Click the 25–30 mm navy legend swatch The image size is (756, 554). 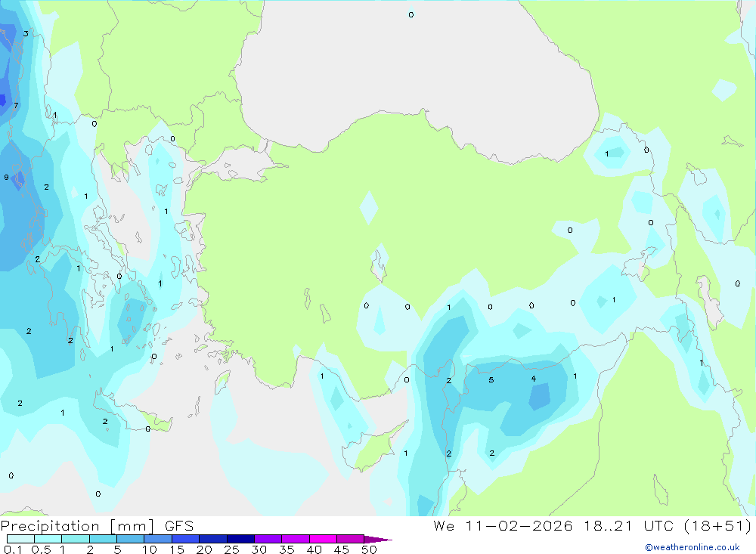pyautogui.click(x=240, y=539)
